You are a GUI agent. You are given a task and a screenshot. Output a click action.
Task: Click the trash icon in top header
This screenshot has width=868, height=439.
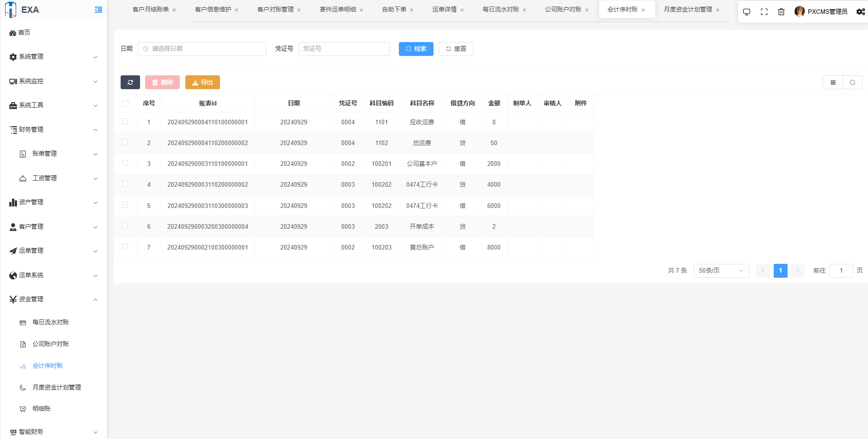click(781, 12)
